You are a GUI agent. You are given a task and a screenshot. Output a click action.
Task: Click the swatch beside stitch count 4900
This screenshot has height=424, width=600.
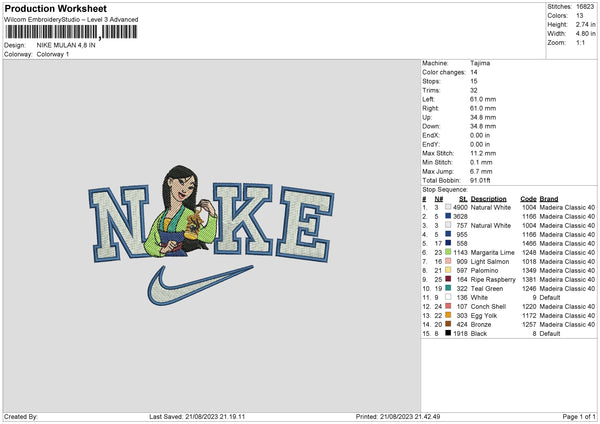tap(448, 207)
